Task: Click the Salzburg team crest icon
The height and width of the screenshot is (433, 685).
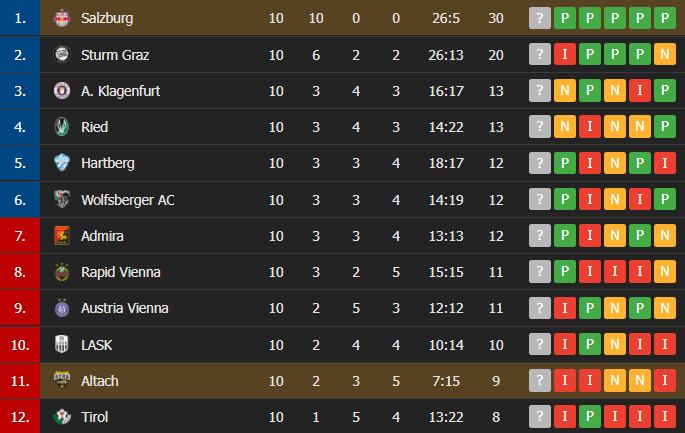Action: tap(62, 18)
